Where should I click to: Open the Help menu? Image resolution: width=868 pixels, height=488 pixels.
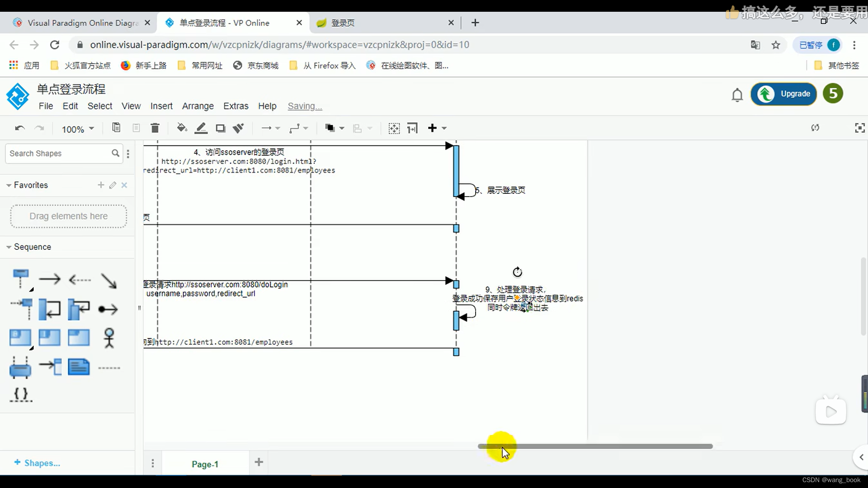click(x=267, y=106)
